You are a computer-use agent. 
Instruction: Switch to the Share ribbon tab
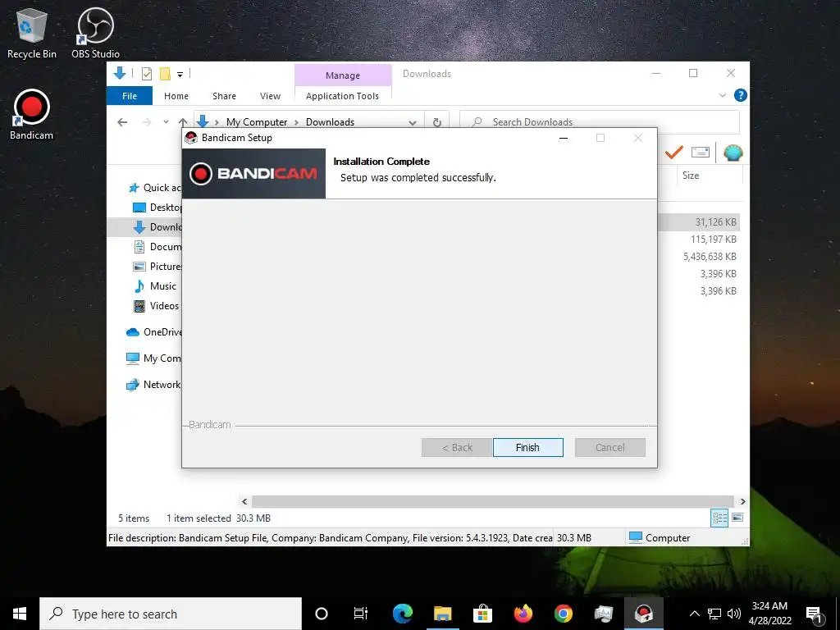pyautogui.click(x=224, y=96)
